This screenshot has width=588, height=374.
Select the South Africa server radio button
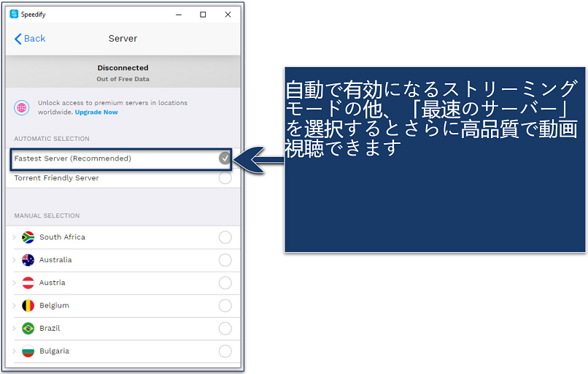pos(225,237)
